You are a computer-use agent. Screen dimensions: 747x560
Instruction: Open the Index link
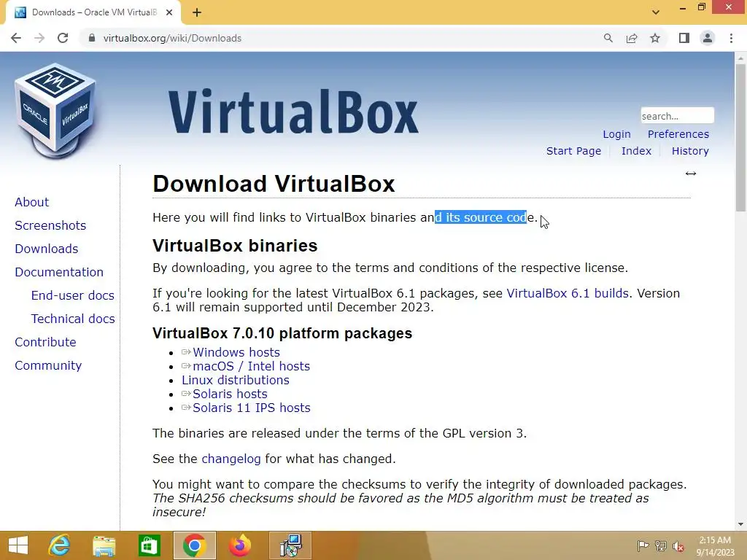[x=636, y=151]
